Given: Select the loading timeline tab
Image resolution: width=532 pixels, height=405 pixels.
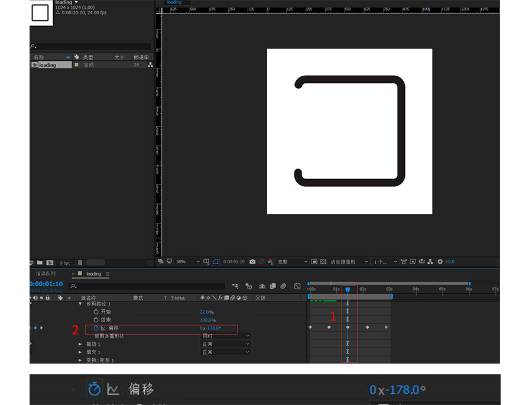Looking at the screenshot, I should click(93, 274).
